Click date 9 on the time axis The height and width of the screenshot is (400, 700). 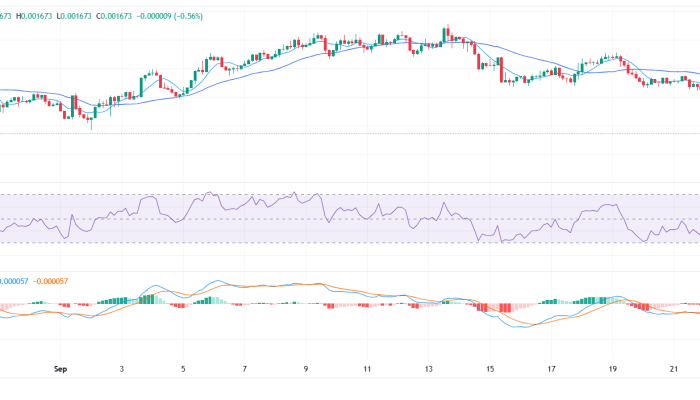point(306,369)
